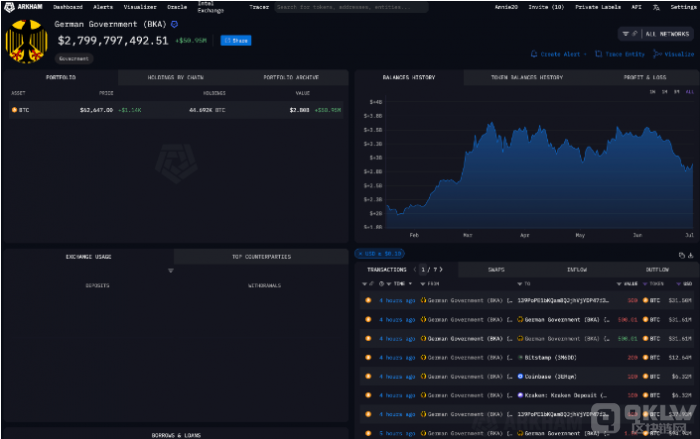Click the verified shield badge beside German Government (BKA)
Screen dimensions: 700x439
point(175,24)
